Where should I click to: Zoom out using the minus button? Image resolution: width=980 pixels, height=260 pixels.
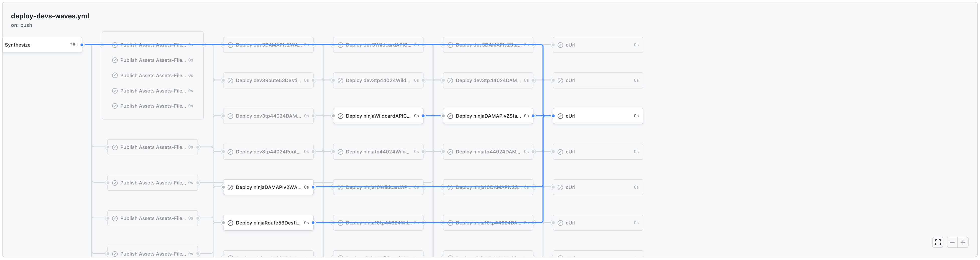[x=952, y=242]
